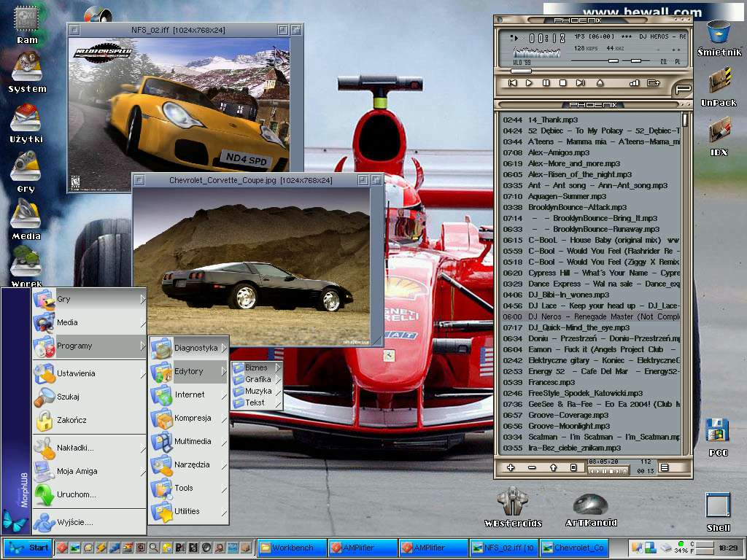Click the magnifier icon in the taskbar quick launch
747x560 pixels.
click(154, 548)
